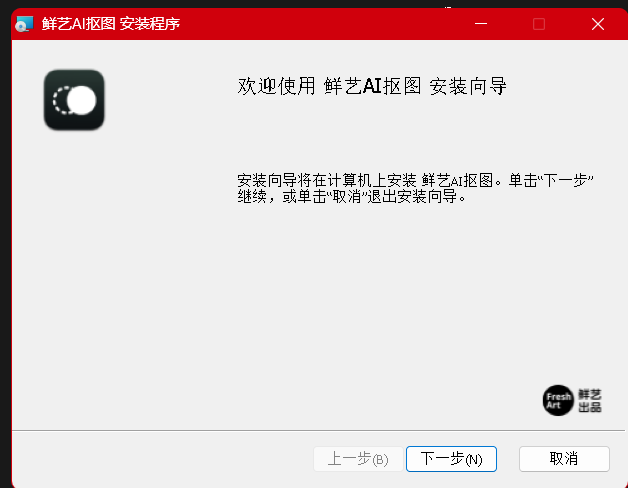This screenshot has height=488, width=628.
Task: Minimize the installer window
Action: click(481, 24)
